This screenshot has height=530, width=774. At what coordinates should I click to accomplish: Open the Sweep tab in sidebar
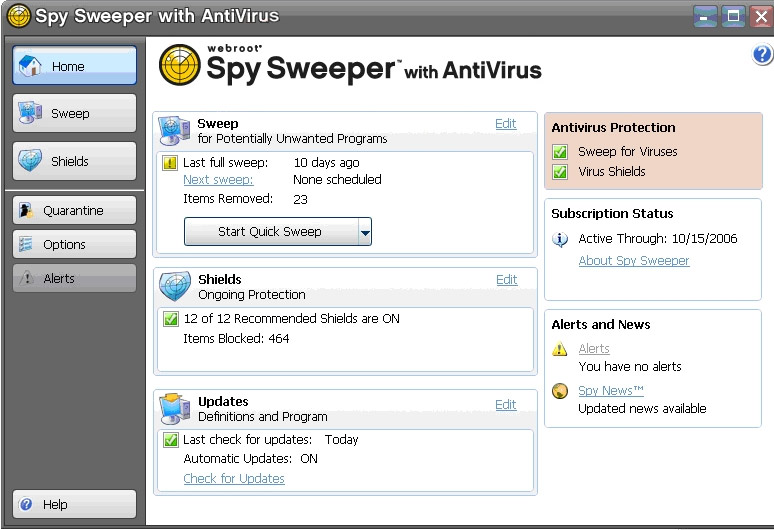(75, 114)
